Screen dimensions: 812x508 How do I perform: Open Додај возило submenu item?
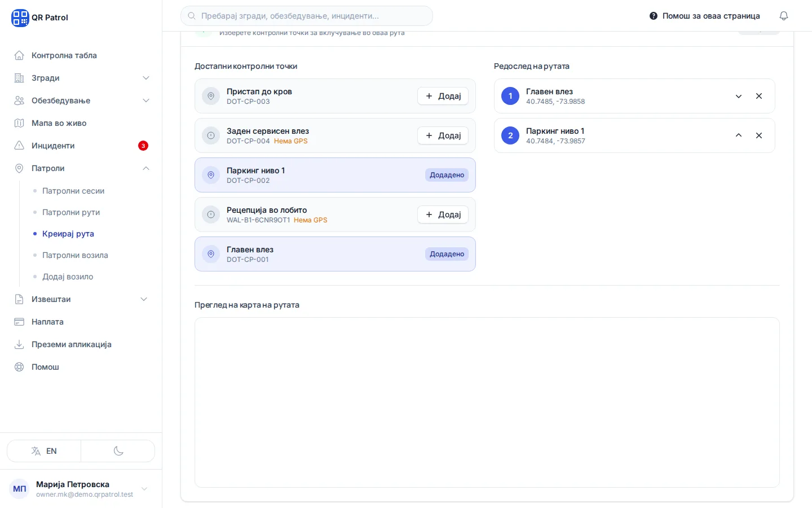[x=68, y=277]
